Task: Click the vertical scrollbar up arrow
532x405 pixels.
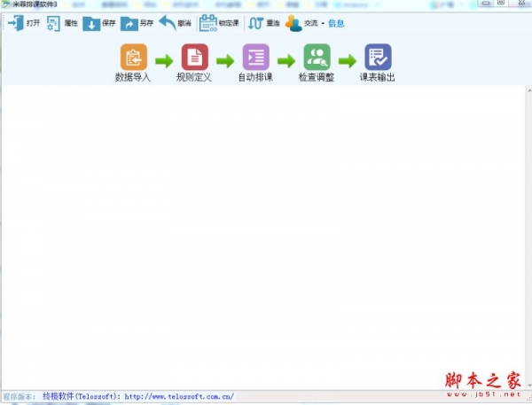Action: pyautogui.click(x=529, y=90)
